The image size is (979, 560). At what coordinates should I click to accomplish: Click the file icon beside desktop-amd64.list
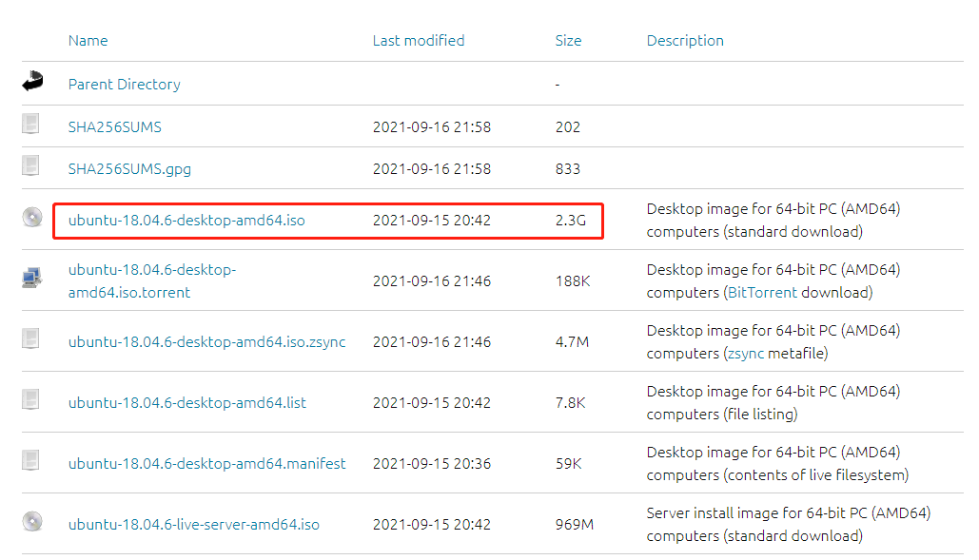coord(31,399)
